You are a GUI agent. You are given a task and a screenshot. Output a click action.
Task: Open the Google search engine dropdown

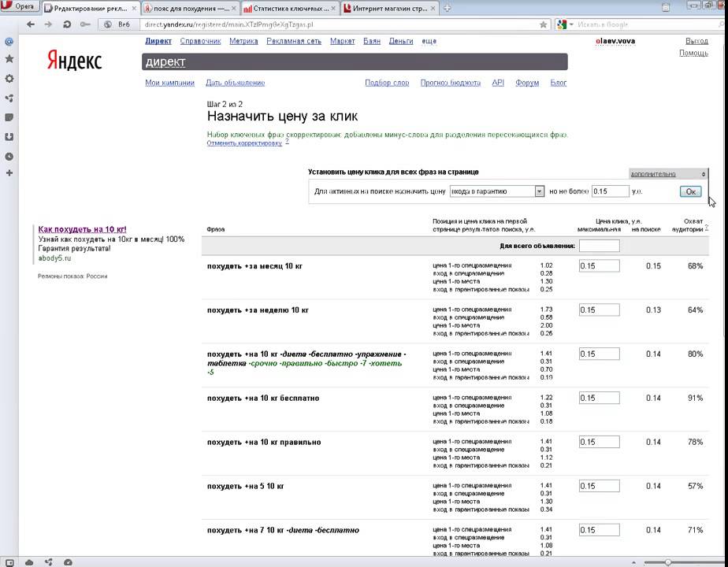coord(564,24)
